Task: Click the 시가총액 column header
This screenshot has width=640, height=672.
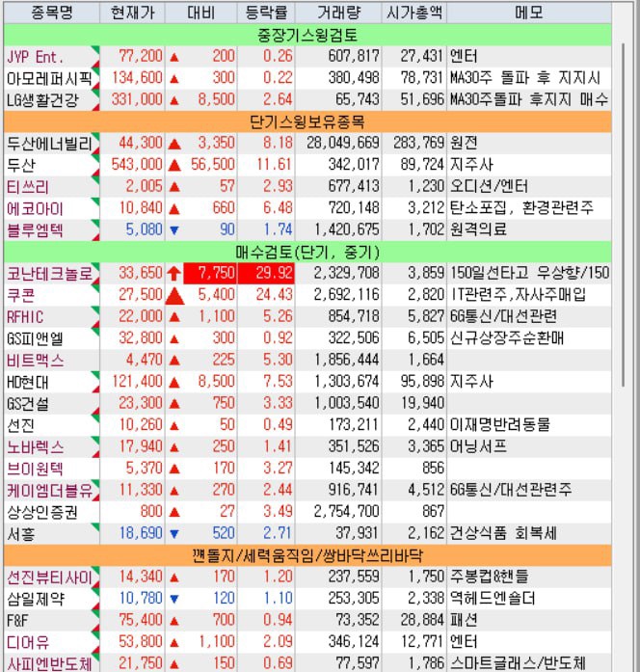Action: [414, 13]
